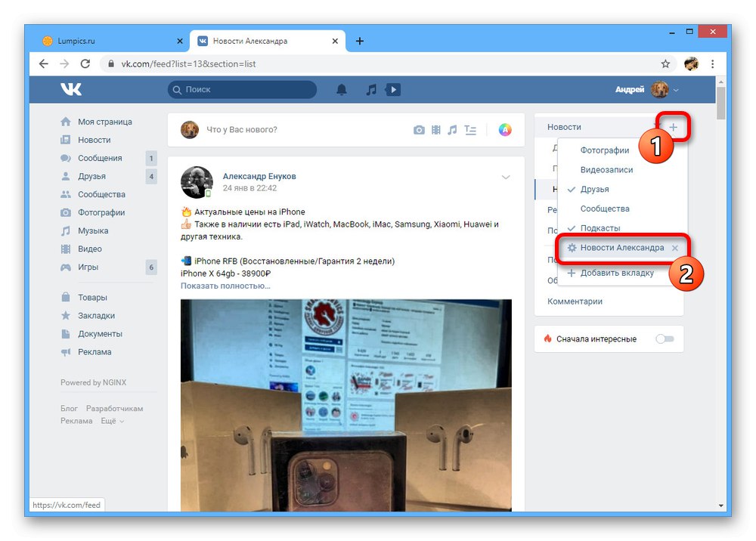Open notifications via the bell icon

click(341, 89)
